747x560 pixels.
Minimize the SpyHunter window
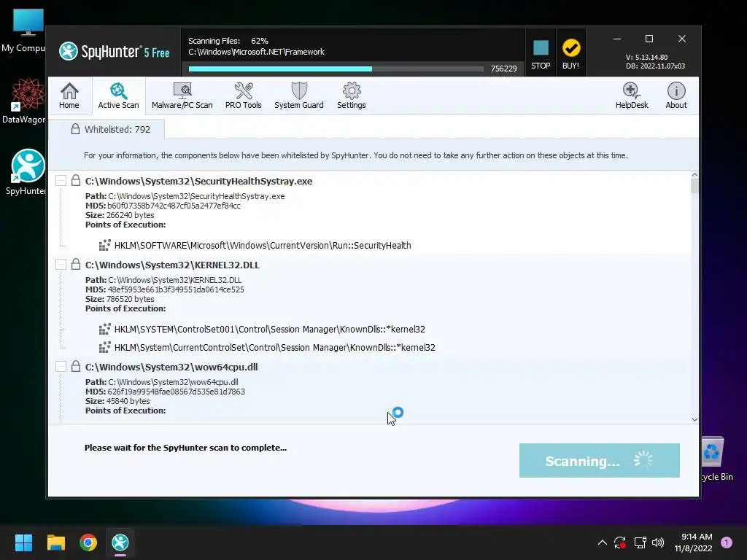tap(617, 39)
